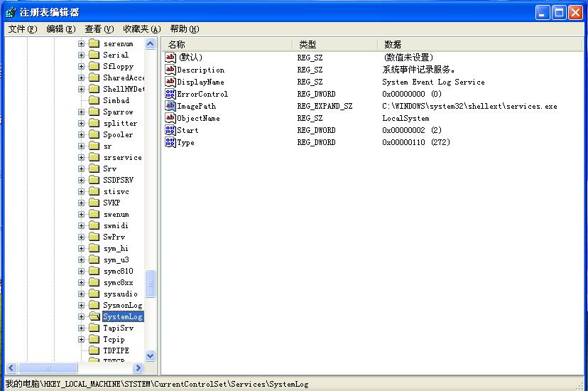
Task: Expand the sym_hi key
Action: (81, 248)
